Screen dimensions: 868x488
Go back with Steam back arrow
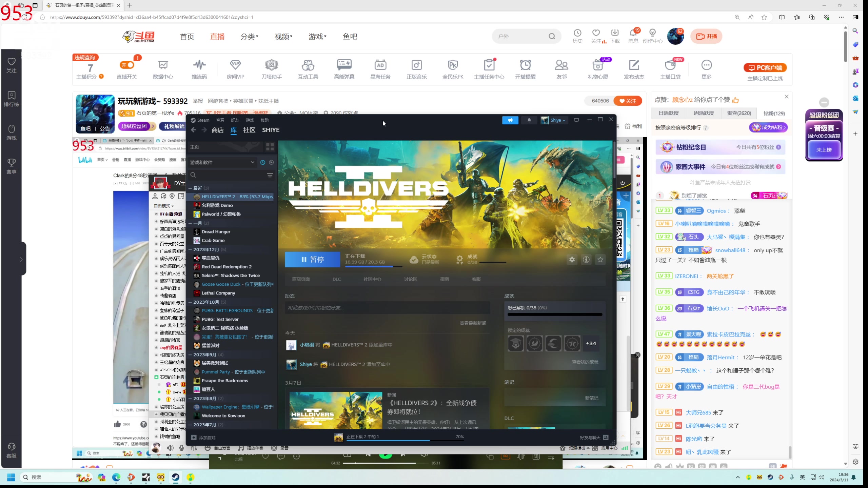tap(194, 130)
